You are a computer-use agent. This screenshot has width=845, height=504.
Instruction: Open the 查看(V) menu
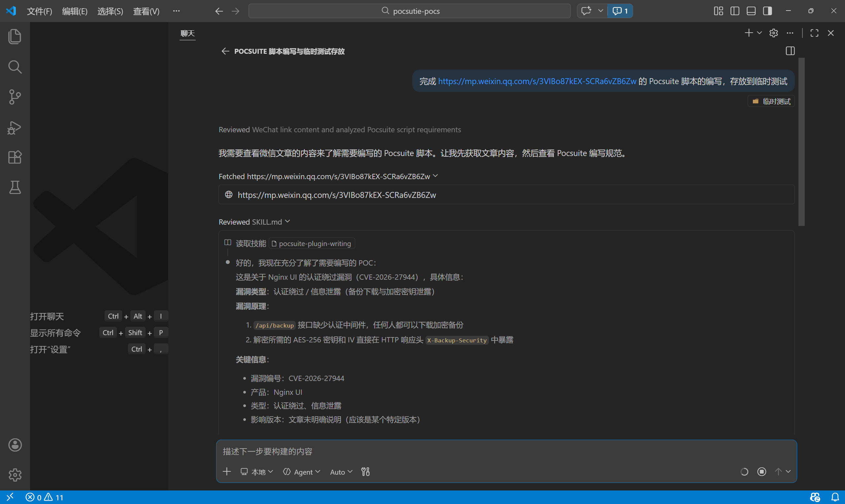(146, 11)
